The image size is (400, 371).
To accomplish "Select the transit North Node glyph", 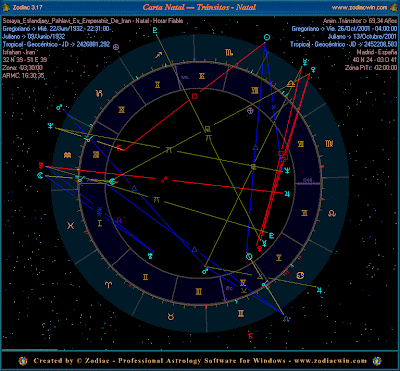I will (x=286, y=319).
